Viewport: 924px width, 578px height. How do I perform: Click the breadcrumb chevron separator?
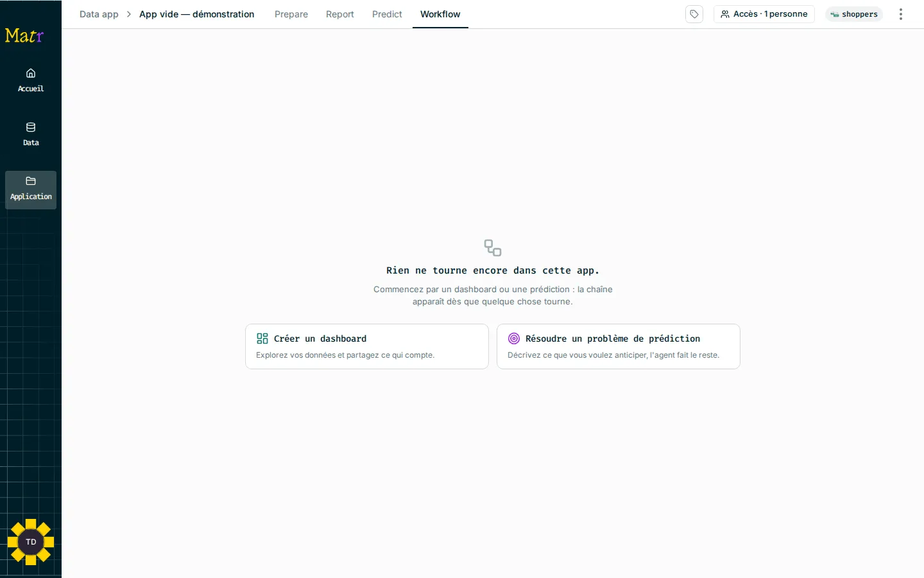tap(129, 14)
